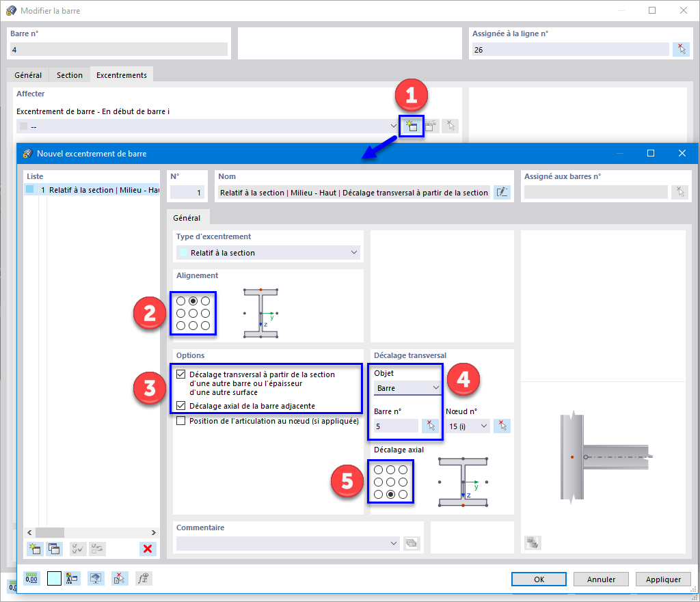Open Excentrement de barre début dropdown
The width and height of the screenshot is (700, 602).
point(207,126)
